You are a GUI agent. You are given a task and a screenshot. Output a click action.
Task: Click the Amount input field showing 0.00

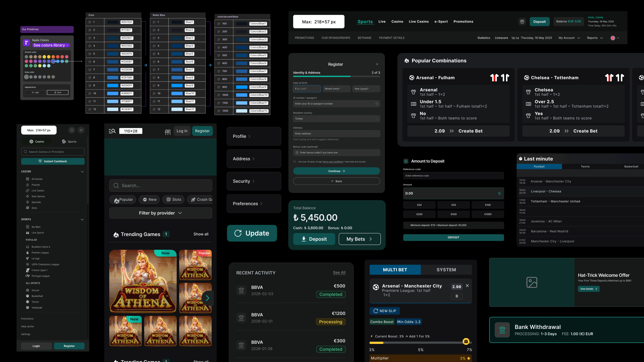[x=453, y=193]
